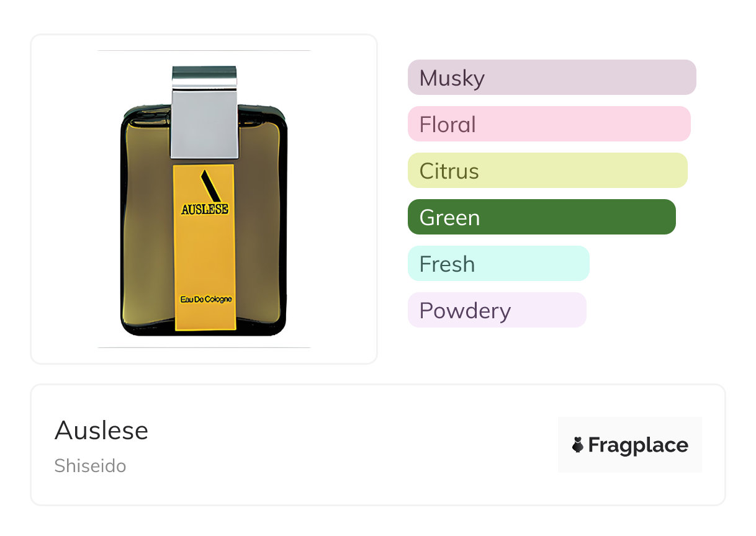
Task: Open the Shiseido brand link
Action: pyautogui.click(x=90, y=466)
